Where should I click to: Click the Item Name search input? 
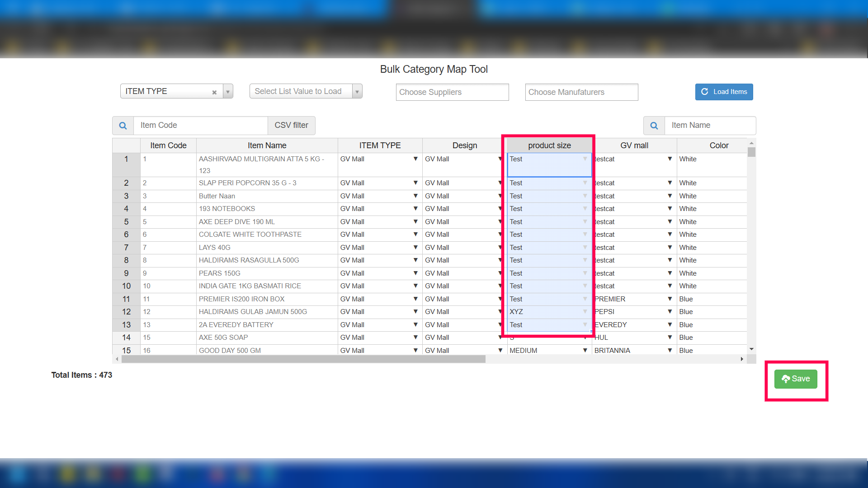pyautogui.click(x=710, y=125)
